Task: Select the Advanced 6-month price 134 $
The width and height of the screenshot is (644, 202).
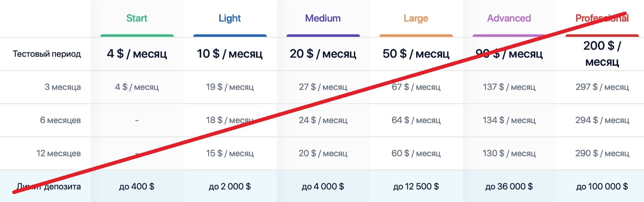Action: [x=509, y=120]
